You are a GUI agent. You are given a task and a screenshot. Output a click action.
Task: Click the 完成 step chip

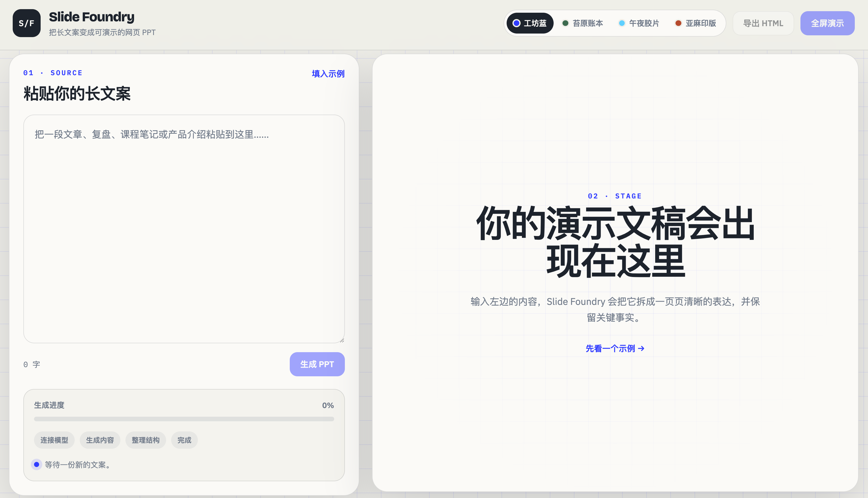[184, 440]
